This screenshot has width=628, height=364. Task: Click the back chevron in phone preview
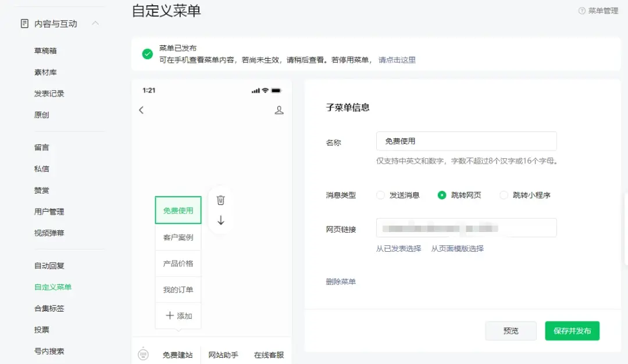141,110
